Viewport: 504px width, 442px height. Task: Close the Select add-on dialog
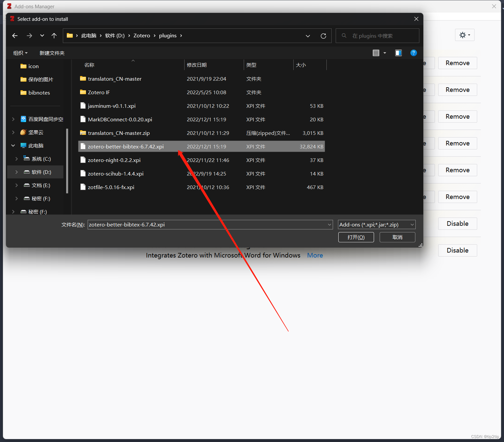point(416,19)
